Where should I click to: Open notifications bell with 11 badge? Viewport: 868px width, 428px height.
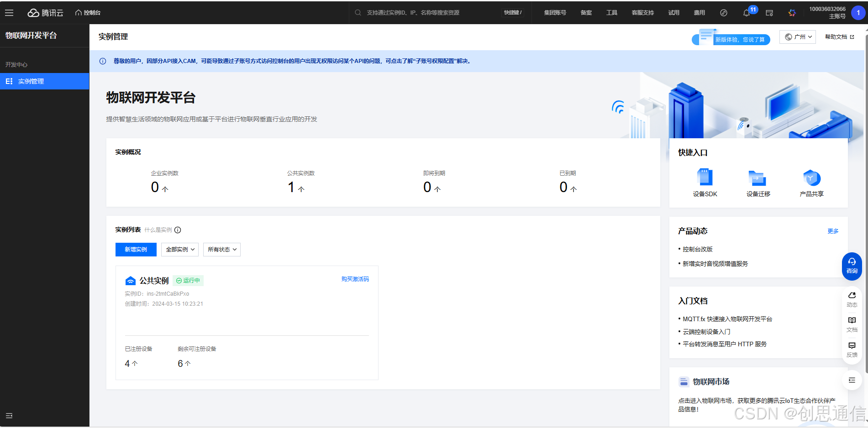[x=747, y=12]
